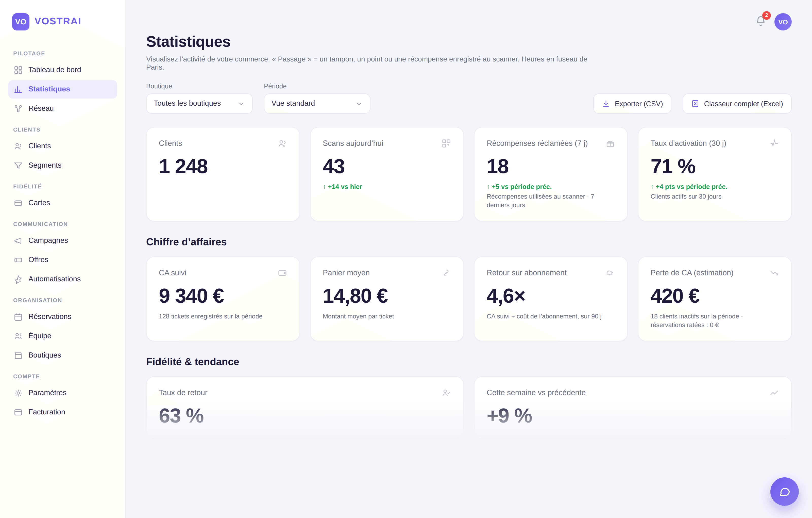Click the 63 % value

tap(181, 416)
